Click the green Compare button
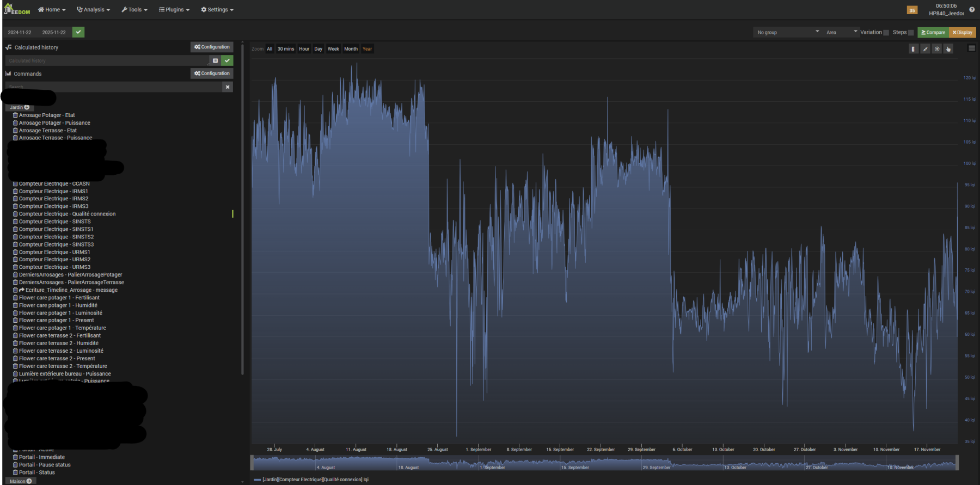Viewport: 980px width, 485px height. click(x=933, y=33)
